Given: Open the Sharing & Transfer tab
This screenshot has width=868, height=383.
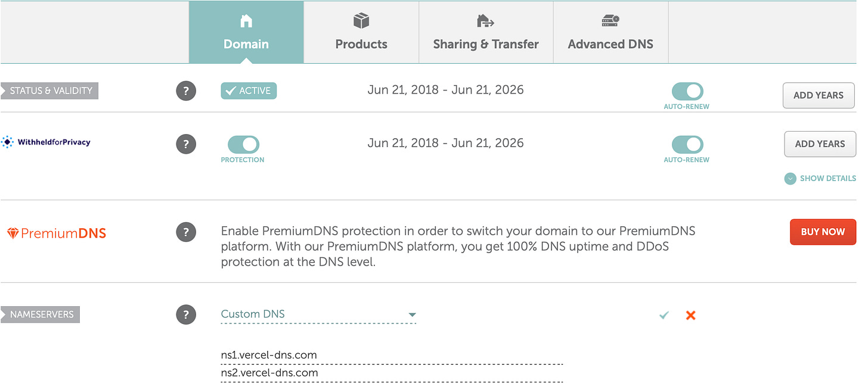Looking at the screenshot, I should [x=486, y=32].
